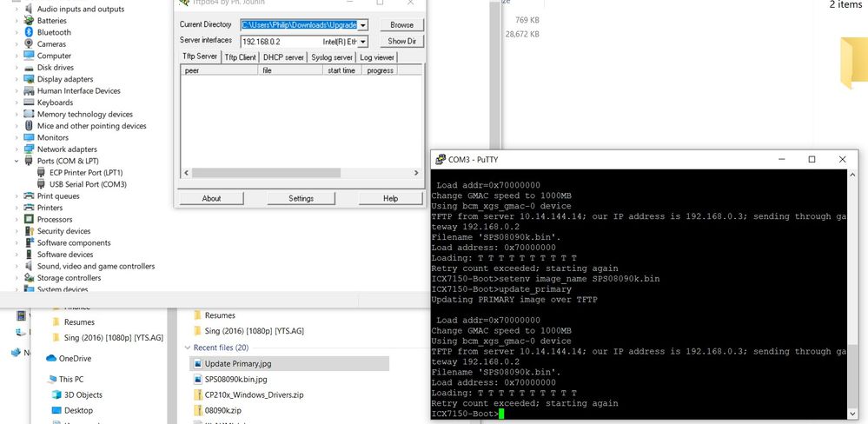868x424 pixels.
Task: Select the USB Serial Port (COM3) device
Action: click(x=88, y=184)
